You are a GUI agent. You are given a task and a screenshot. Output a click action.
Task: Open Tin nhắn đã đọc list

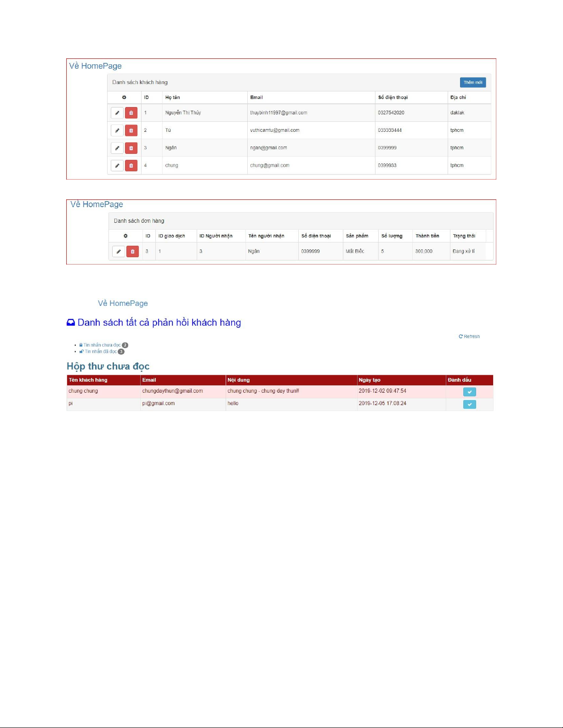[101, 351]
